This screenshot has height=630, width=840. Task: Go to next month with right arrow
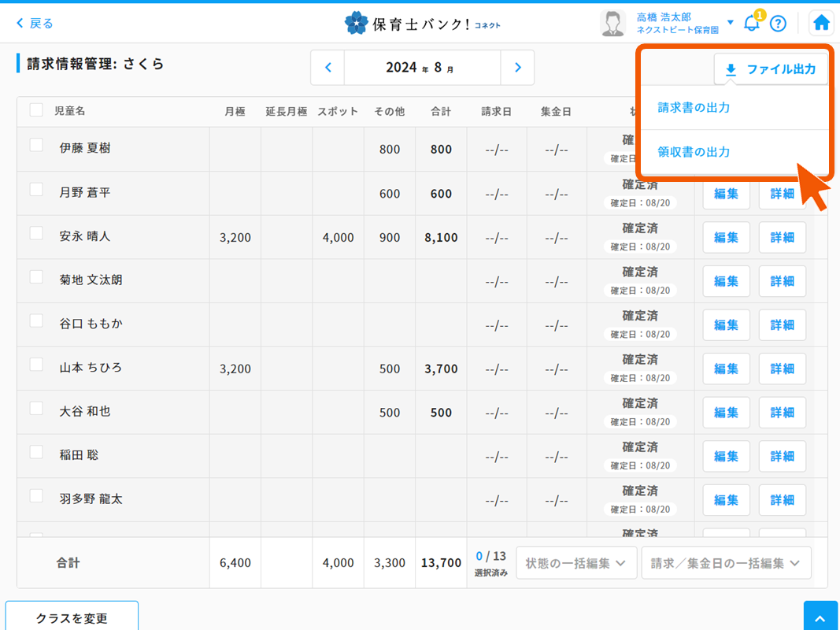pyautogui.click(x=518, y=68)
